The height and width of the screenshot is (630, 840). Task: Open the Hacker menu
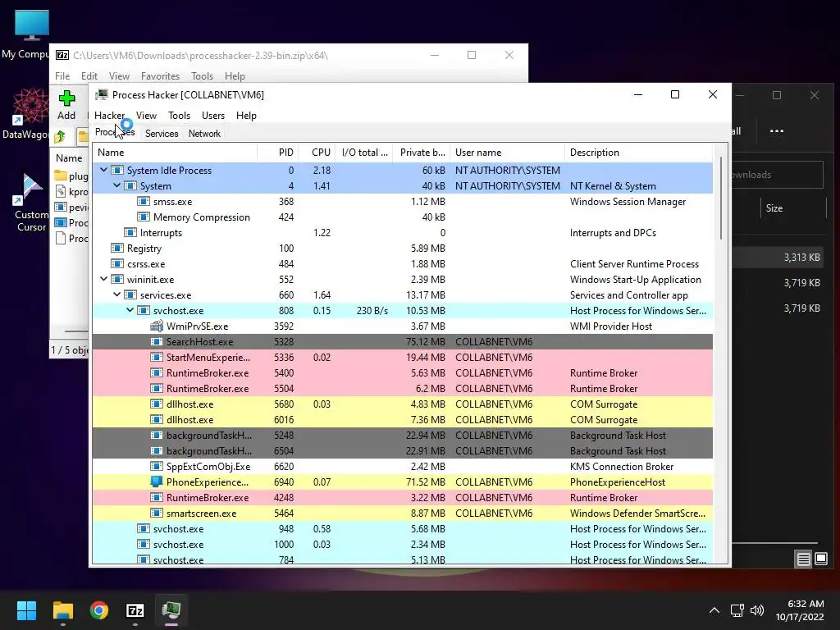109,115
